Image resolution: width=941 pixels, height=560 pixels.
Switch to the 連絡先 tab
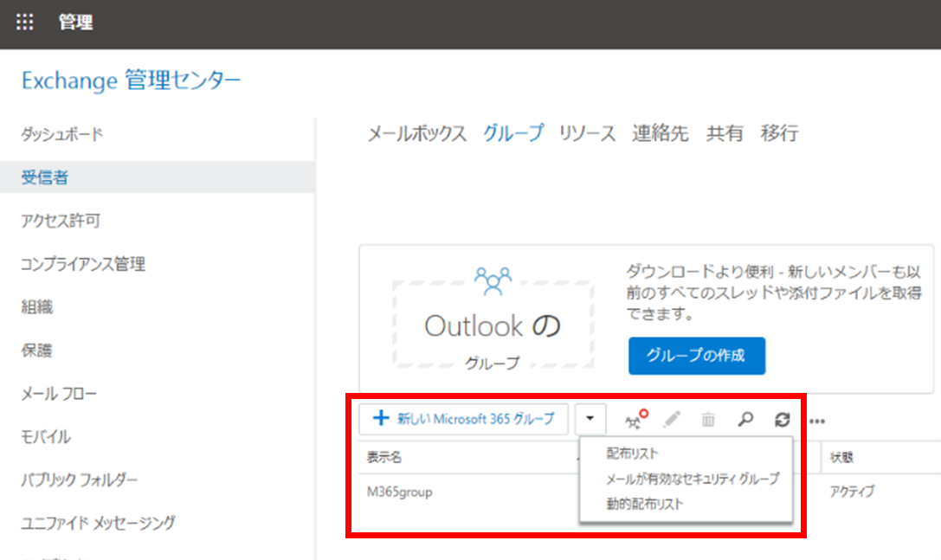tap(661, 133)
